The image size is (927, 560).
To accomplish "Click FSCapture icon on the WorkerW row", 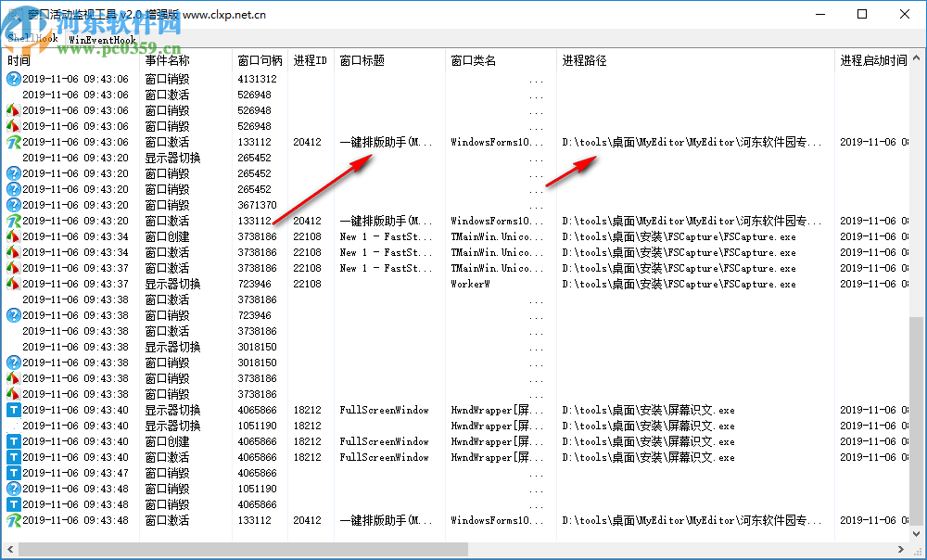I will coord(13,284).
